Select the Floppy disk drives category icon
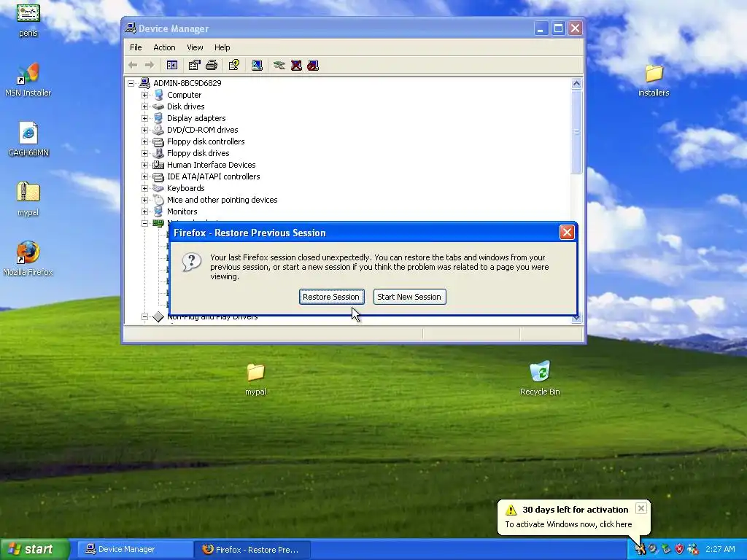The width and height of the screenshot is (747, 560). 158,153
